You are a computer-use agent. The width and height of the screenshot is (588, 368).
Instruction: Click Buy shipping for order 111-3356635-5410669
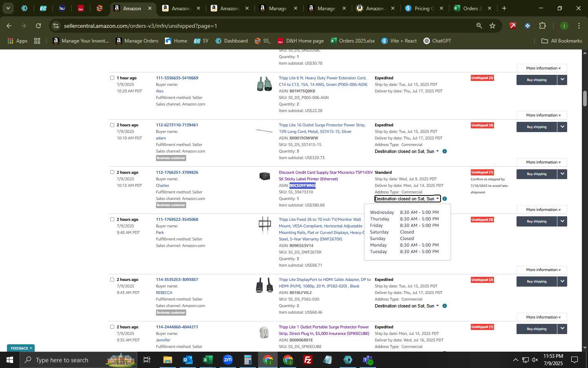pos(537,80)
